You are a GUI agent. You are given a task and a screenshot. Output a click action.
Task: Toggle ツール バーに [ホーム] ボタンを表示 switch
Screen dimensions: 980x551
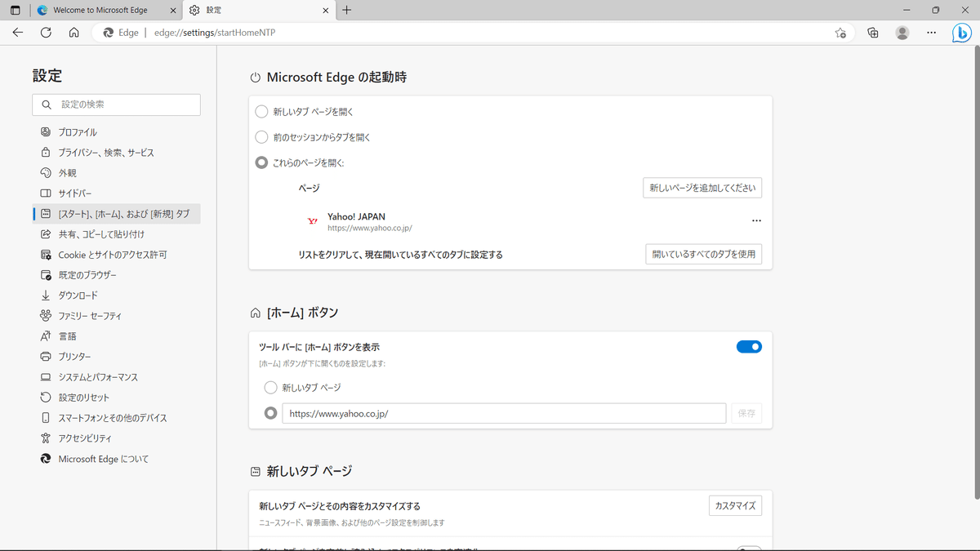point(749,347)
